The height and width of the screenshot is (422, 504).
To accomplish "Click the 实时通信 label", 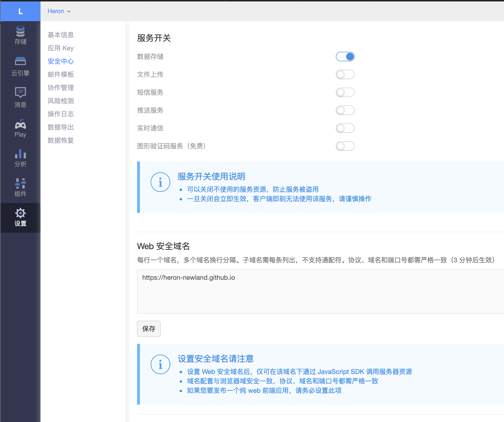I will point(150,128).
